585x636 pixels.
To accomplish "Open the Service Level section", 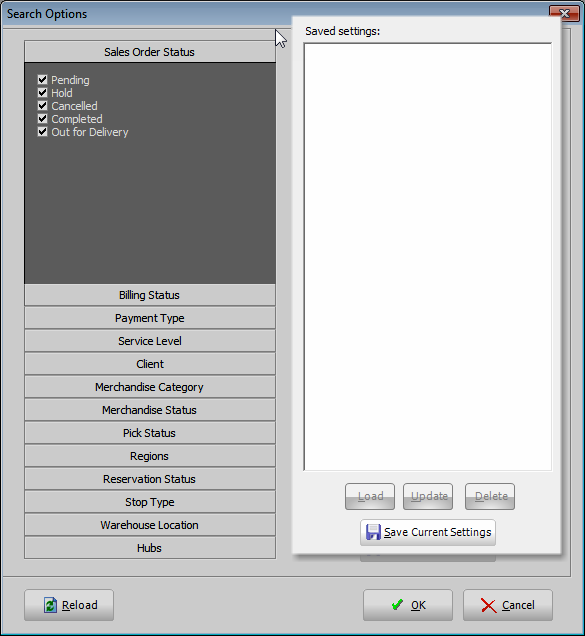I will tap(150, 341).
